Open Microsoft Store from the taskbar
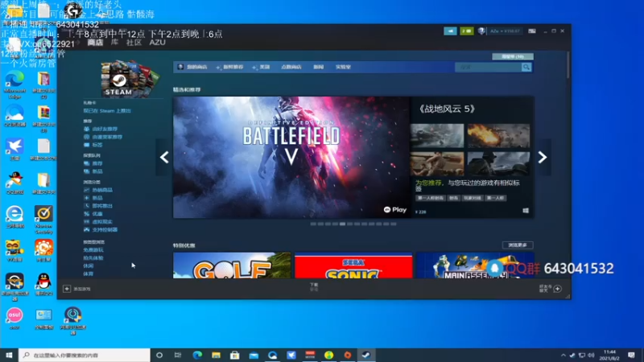Screen dimensions: 644x362 [235, 355]
